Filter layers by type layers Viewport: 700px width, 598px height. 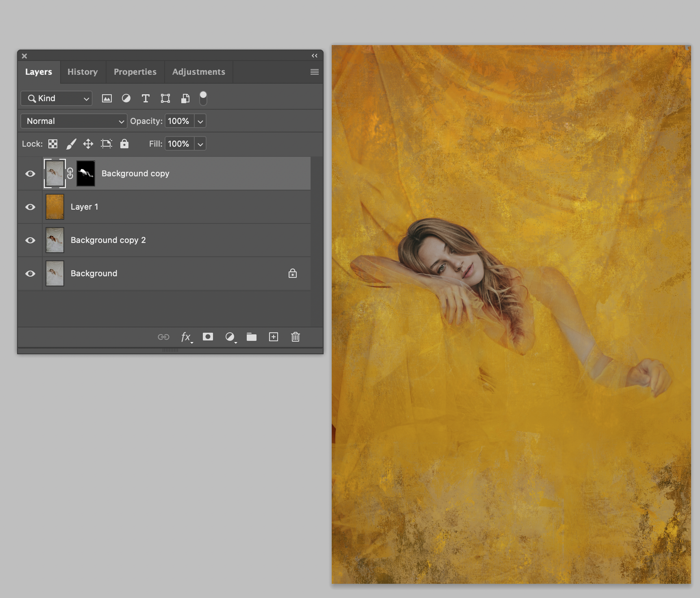coord(146,98)
